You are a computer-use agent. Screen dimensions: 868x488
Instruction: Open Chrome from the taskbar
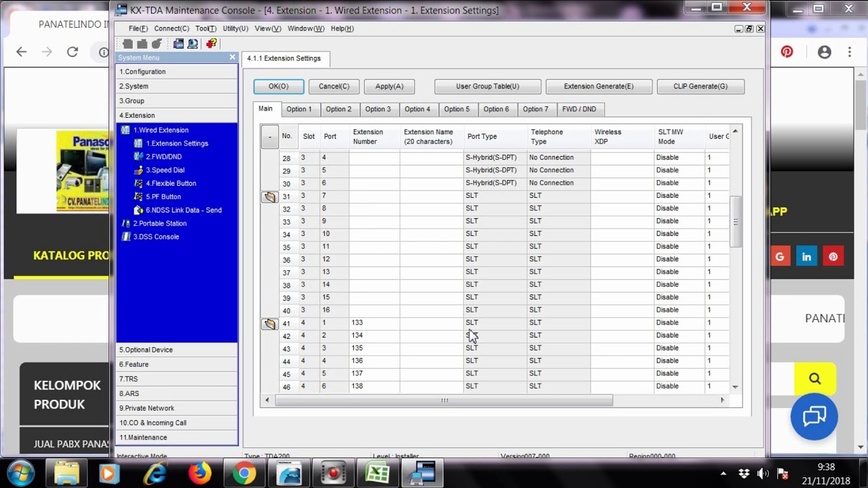(x=244, y=472)
